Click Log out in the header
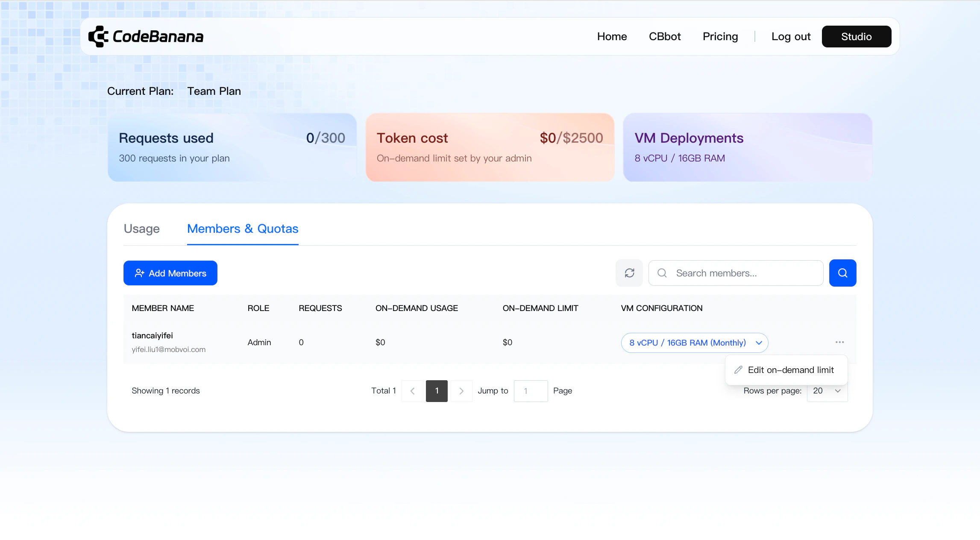This screenshot has width=980, height=540. click(791, 36)
